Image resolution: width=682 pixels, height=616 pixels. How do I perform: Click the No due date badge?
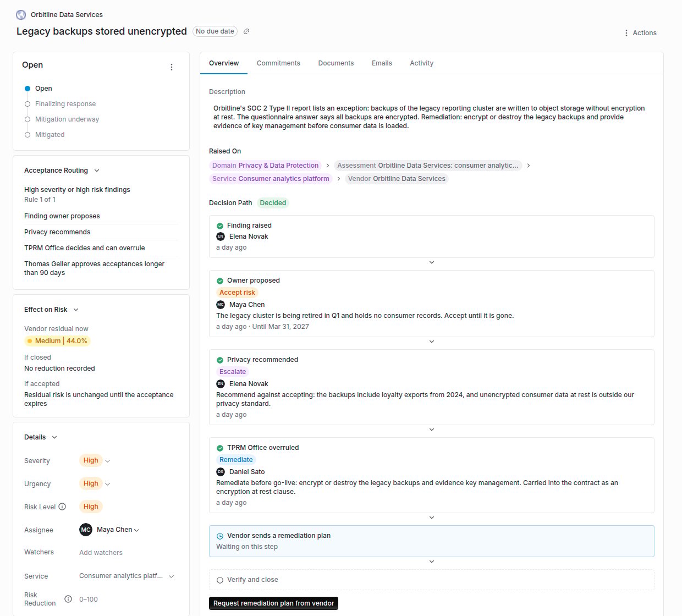pyautogui.click(x=215, y=31)
